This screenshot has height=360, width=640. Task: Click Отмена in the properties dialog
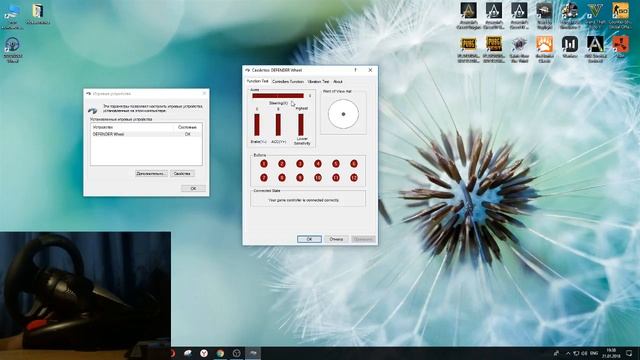pos(336,239)
